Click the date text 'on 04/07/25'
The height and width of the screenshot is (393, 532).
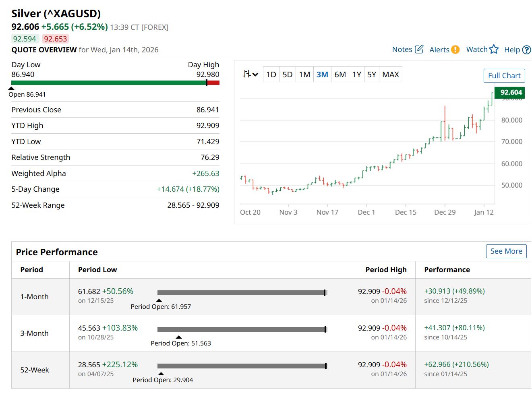point(96,374)
